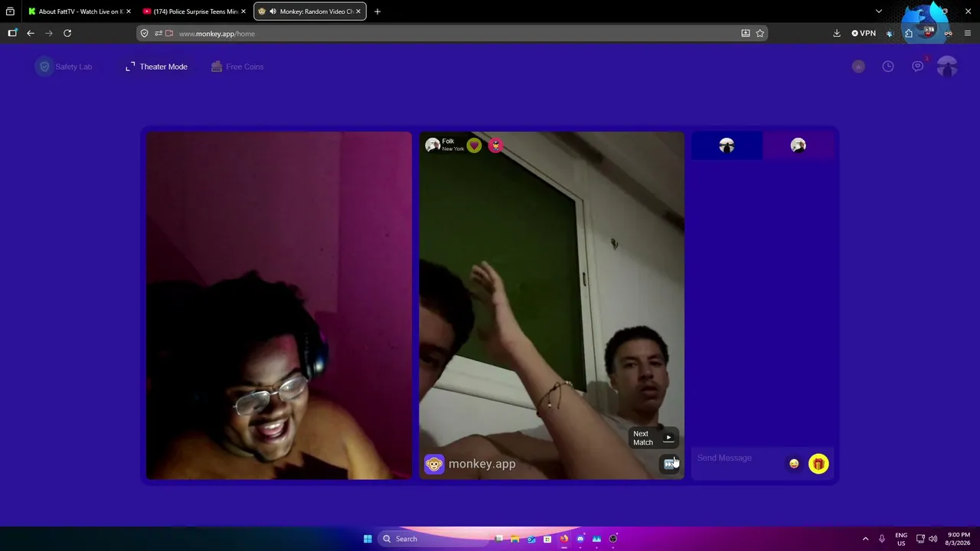This screenshot has height=551, width=980.
Task: Click the taskbar Search box
Action: tap(434, 539)
